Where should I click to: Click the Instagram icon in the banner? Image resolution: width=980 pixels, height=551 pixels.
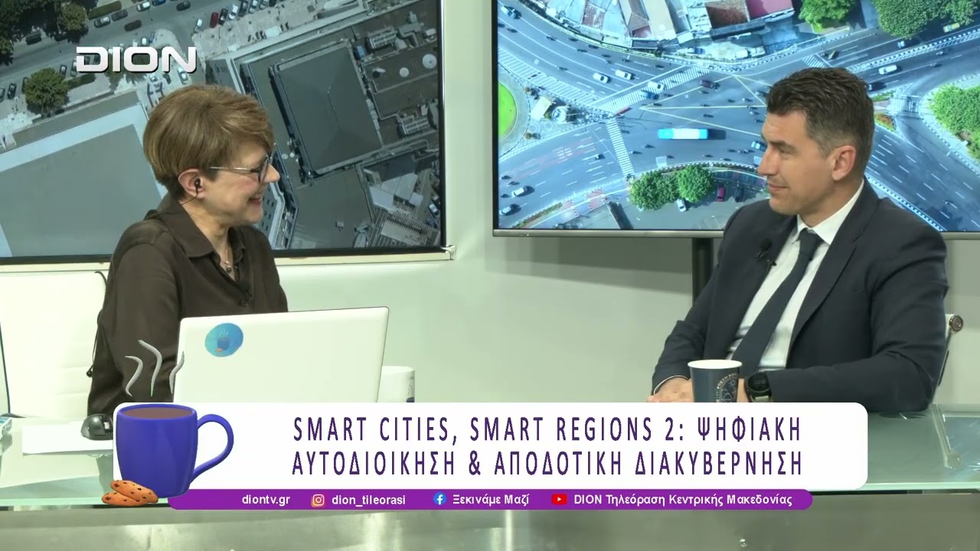point(318,500)
